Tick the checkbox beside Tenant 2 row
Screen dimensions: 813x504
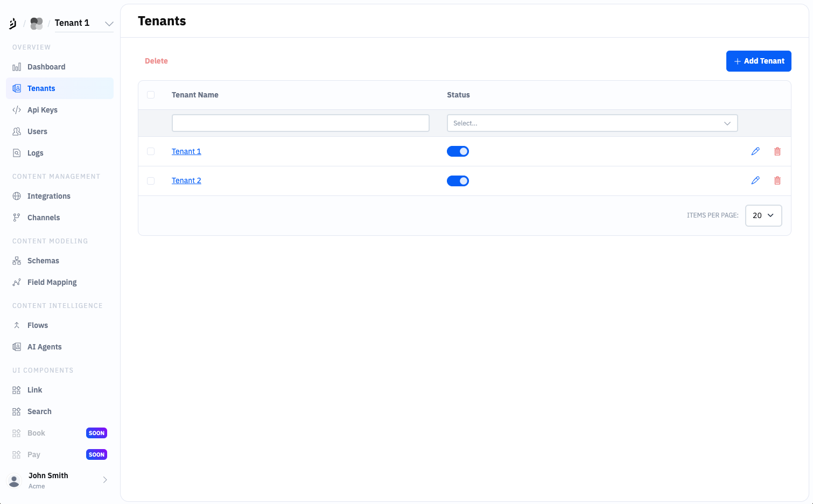[151, 181]
